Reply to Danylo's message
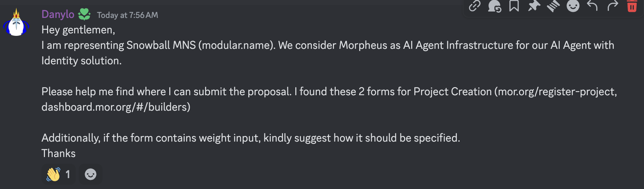The image size is (644, 189). [x=593, y=6]
